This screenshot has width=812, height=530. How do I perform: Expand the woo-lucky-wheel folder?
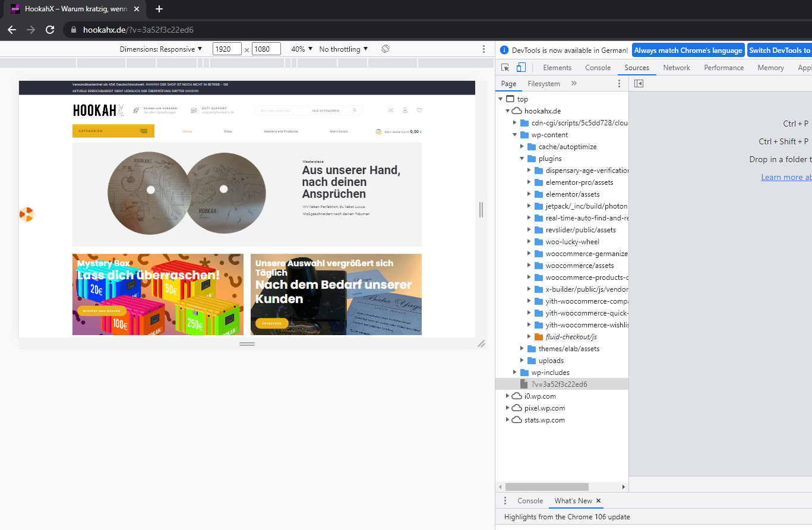(529, 242)
